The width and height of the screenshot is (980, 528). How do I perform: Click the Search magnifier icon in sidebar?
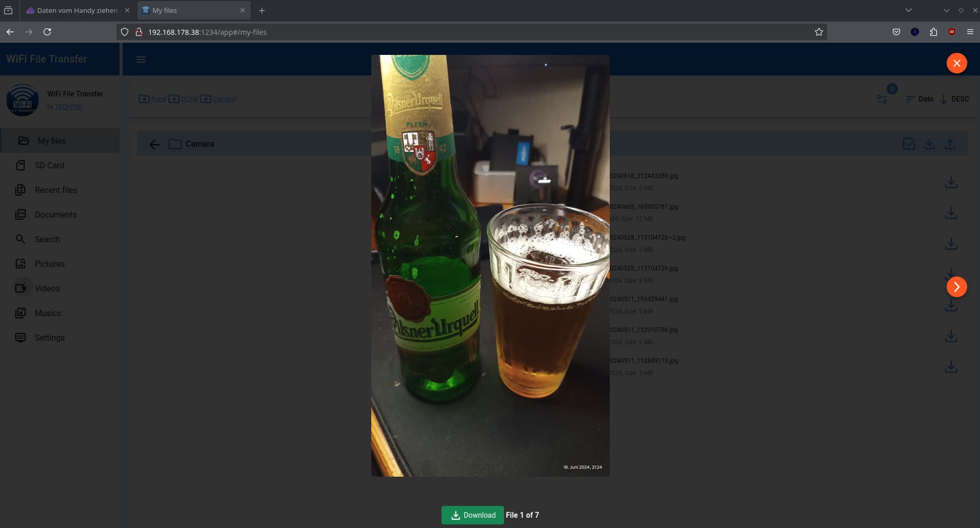point(21,239)
